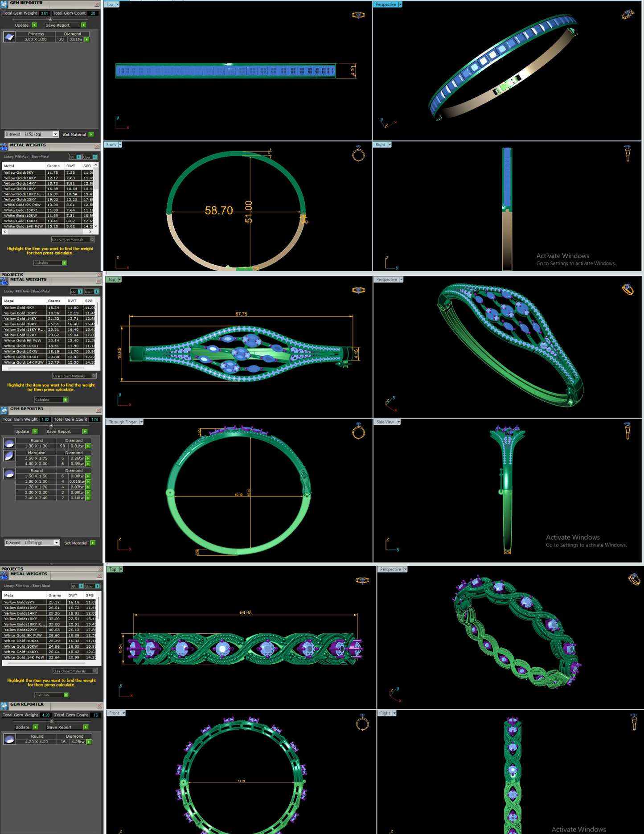Click Update button under Total Gem Weight 1.82
Image resolution: width=644 pixels, height=834 pixels.
pos(26,431)
